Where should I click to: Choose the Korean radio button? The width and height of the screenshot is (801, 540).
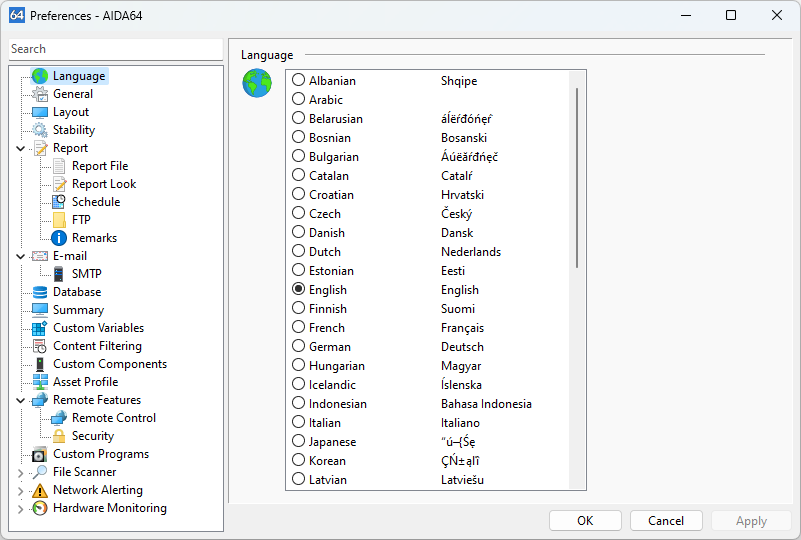pos(298,460)
